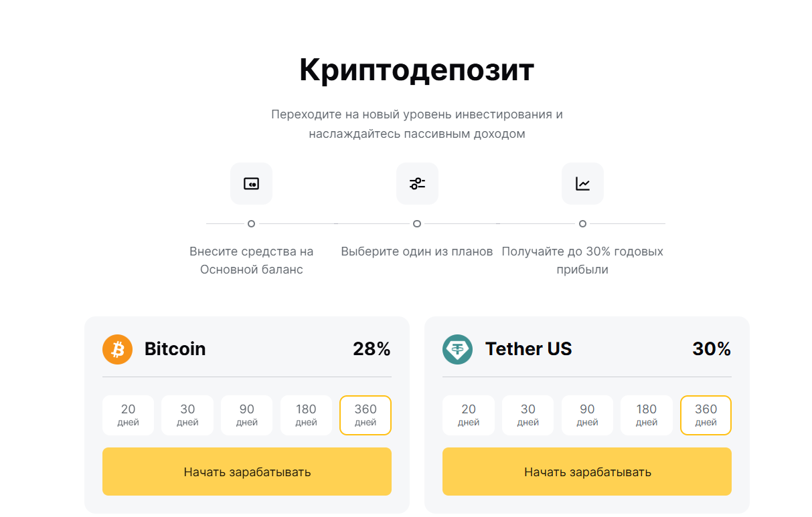Viewport: 812px width, 517px height.
Task: Click the Bitcoin 28% rate label
Action: coord(372,348)
